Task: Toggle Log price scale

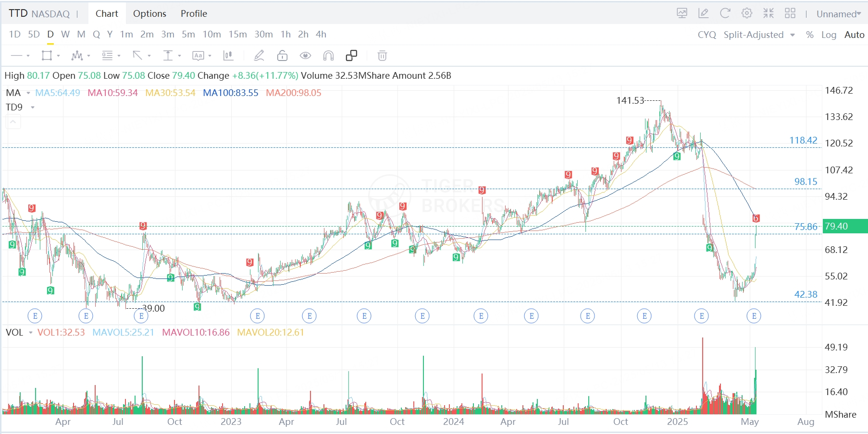Action: click(829, 35)
